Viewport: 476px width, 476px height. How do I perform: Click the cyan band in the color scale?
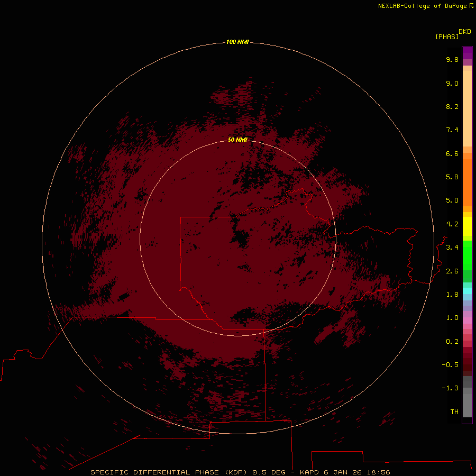click(467, 291)
